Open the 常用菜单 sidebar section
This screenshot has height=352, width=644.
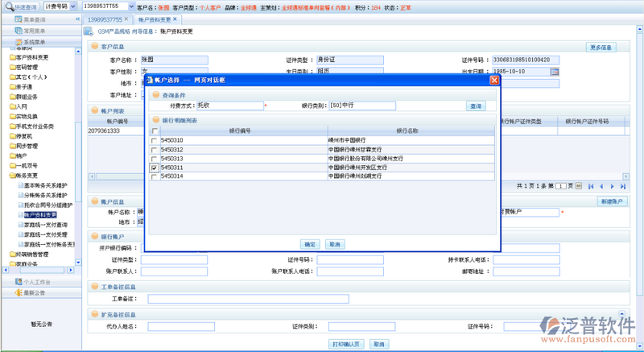click(x=34, y=30)
